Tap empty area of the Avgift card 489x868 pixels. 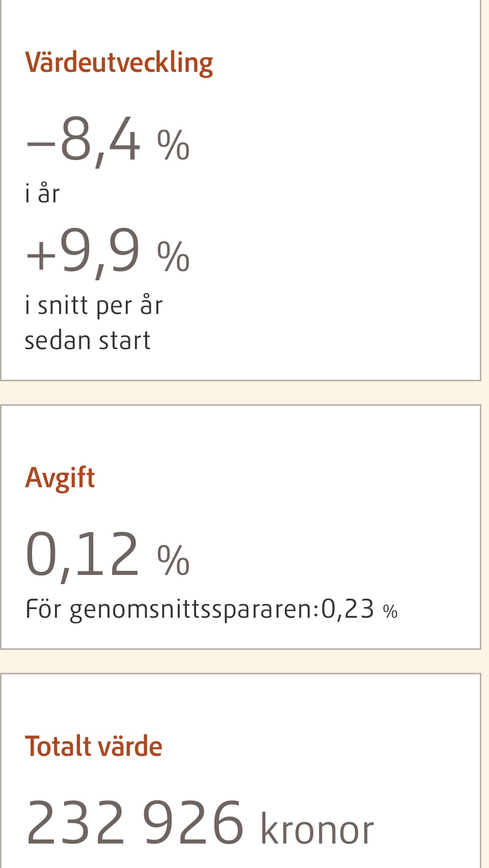[346, 510]
